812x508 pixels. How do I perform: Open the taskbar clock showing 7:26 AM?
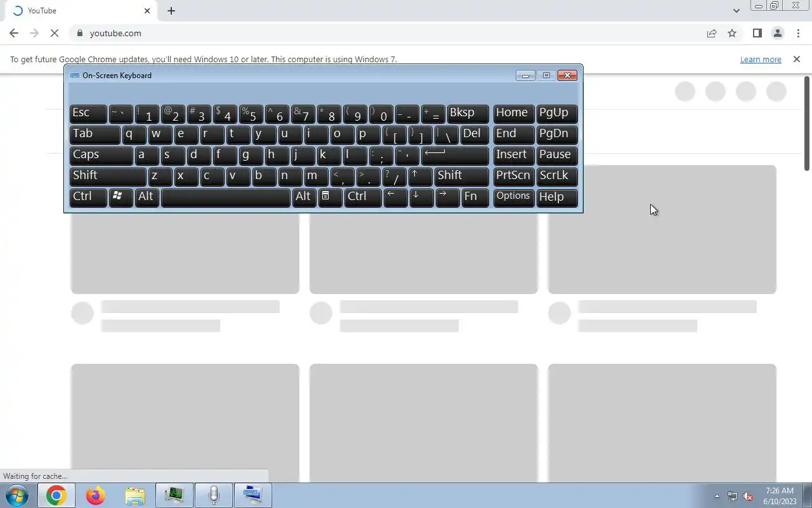click(780, 496)
